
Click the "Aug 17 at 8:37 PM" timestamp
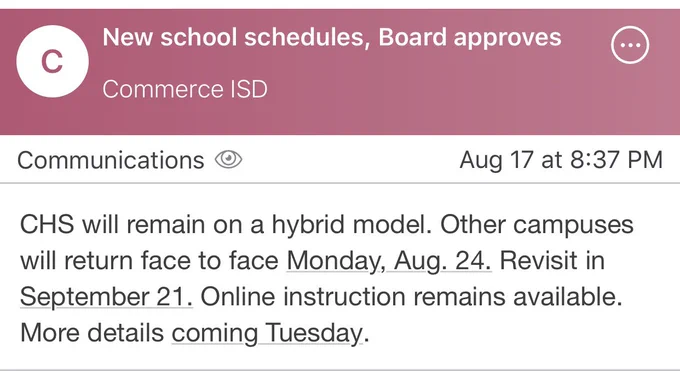click(x=561, y=159)
